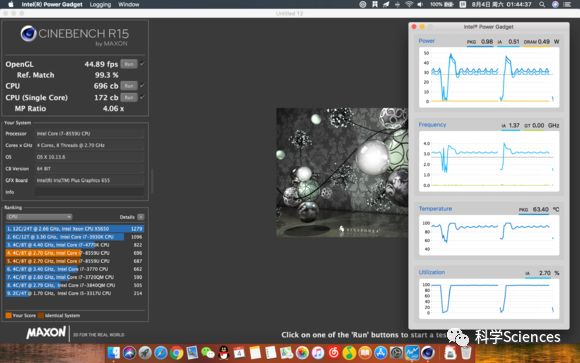Screen dimensions: 580x363
Task: Open the Window menu
Action: tap(129, 4)
